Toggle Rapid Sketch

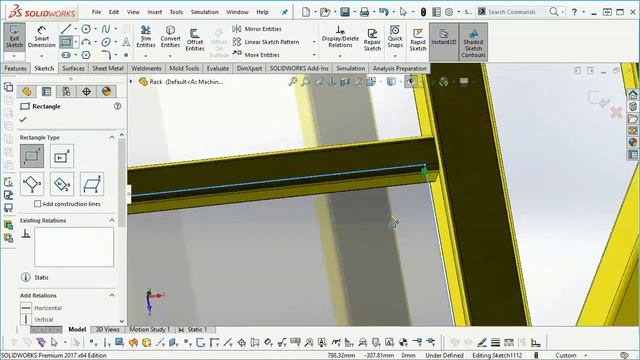click(418, 40)
